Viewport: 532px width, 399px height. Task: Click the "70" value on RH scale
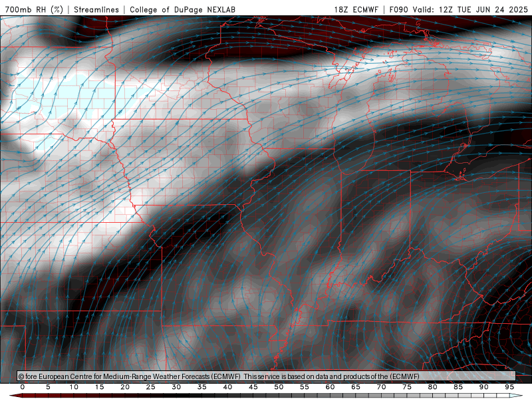381,387
